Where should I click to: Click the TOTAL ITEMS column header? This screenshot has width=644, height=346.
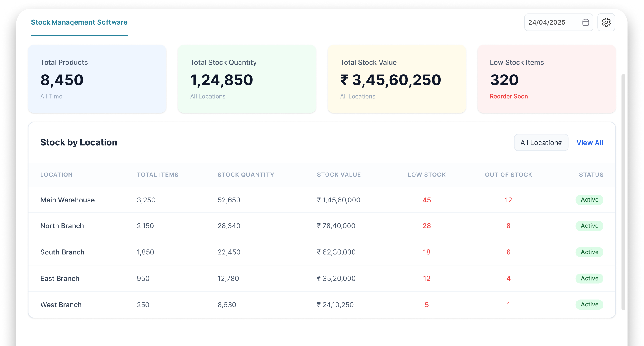pyautogui.click(x=158, y=175)
